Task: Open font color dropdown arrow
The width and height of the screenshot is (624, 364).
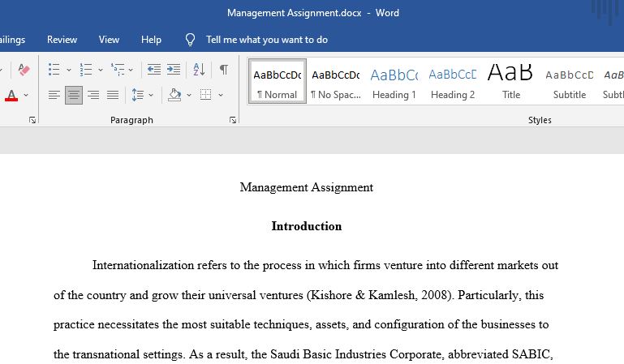Action: (26, 95)
